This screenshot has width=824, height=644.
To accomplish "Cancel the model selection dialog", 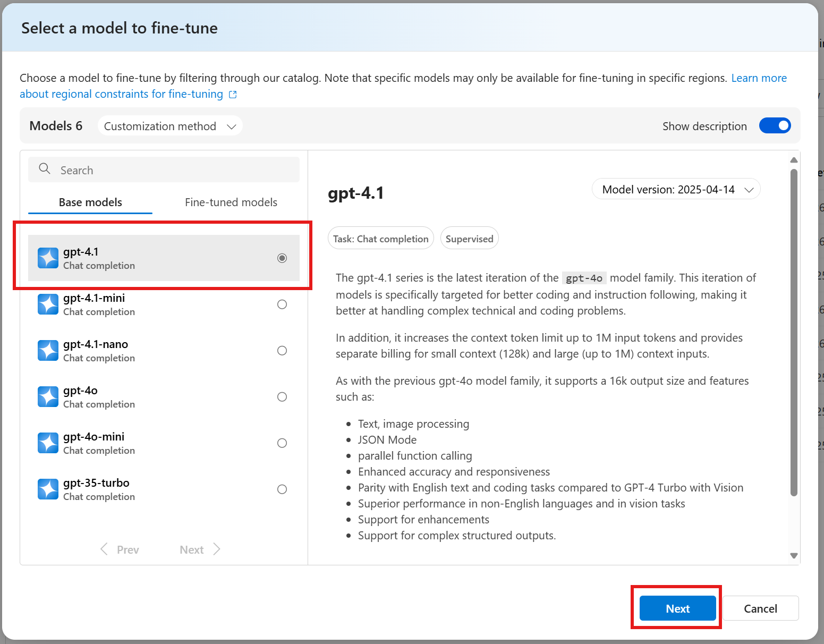I will (760, 608).
